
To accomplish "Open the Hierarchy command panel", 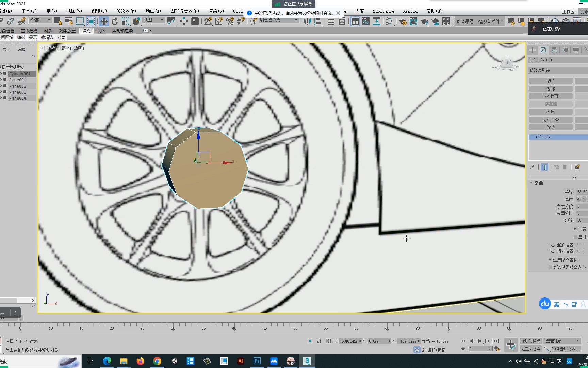I will pos(554,50).
